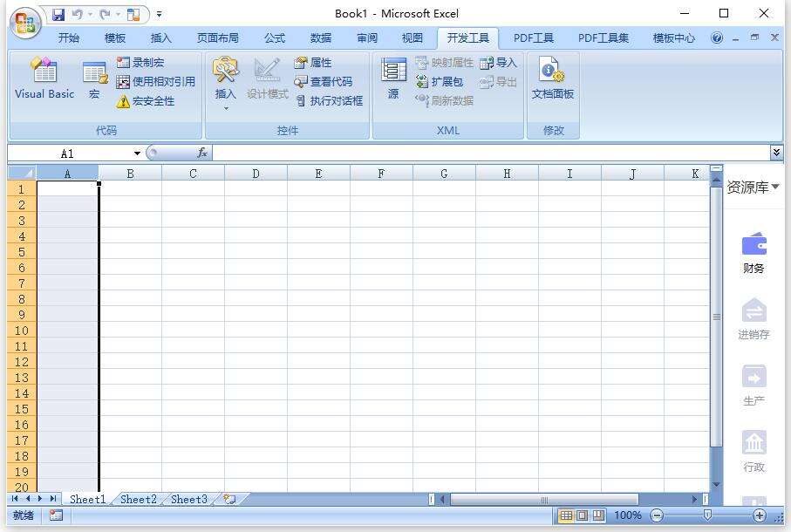Expand the formula bar
The width and height of the screenshot is (791, 532).
click(777, 153)
